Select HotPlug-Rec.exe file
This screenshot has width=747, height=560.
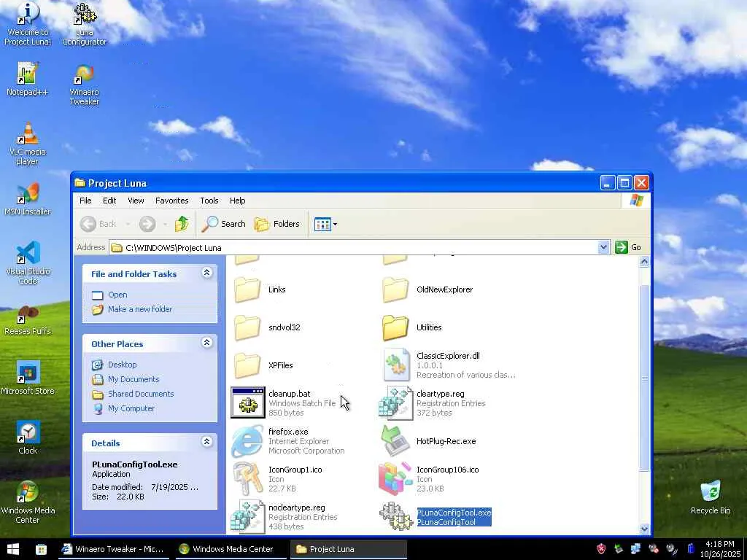click(429, 441)
